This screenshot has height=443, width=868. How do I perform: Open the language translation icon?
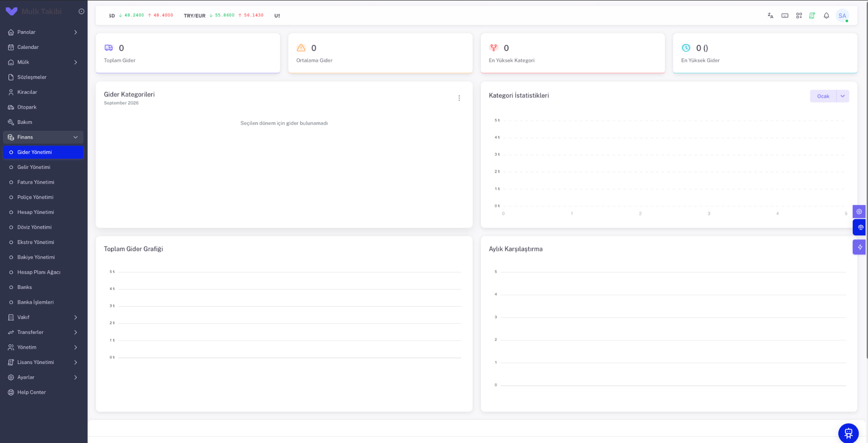[x=770, y=16]
